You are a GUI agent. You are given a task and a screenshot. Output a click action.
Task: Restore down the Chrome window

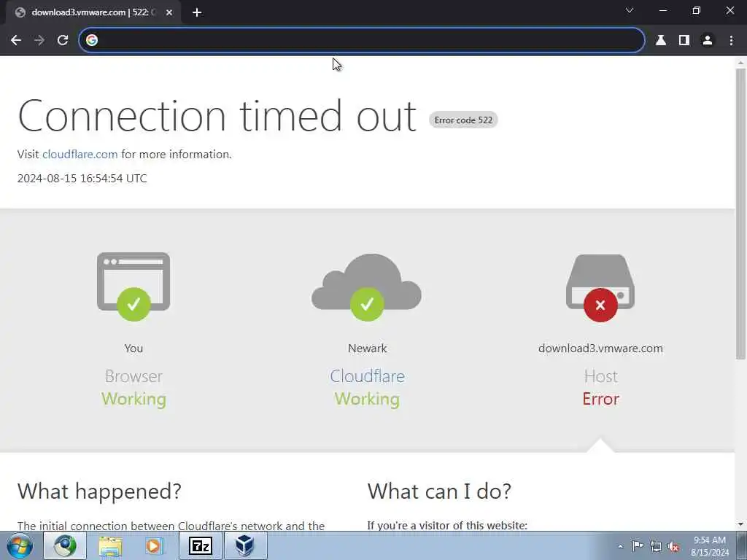click(x=697, y=10)
